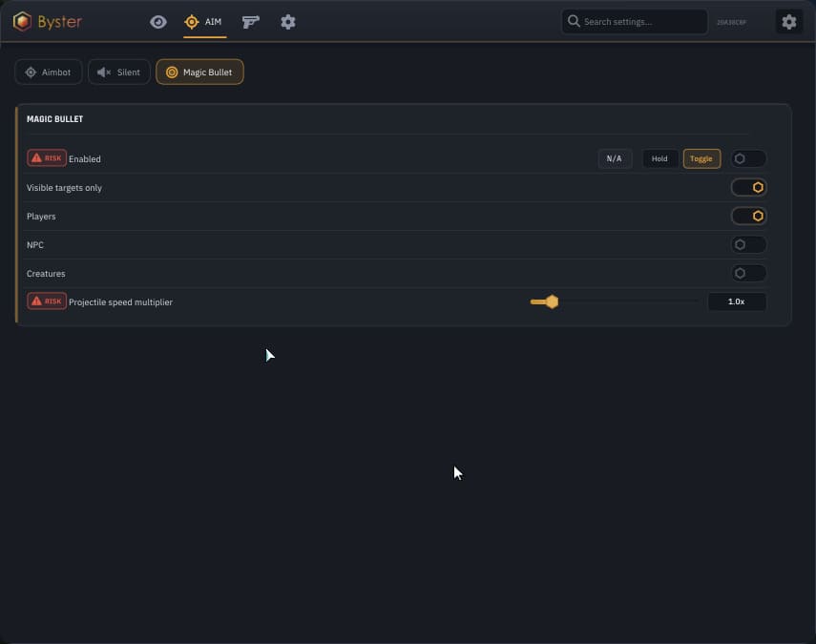Screen dimensions: 816x644
Task: Click the build ID text beside search
Action: [731, 22]
